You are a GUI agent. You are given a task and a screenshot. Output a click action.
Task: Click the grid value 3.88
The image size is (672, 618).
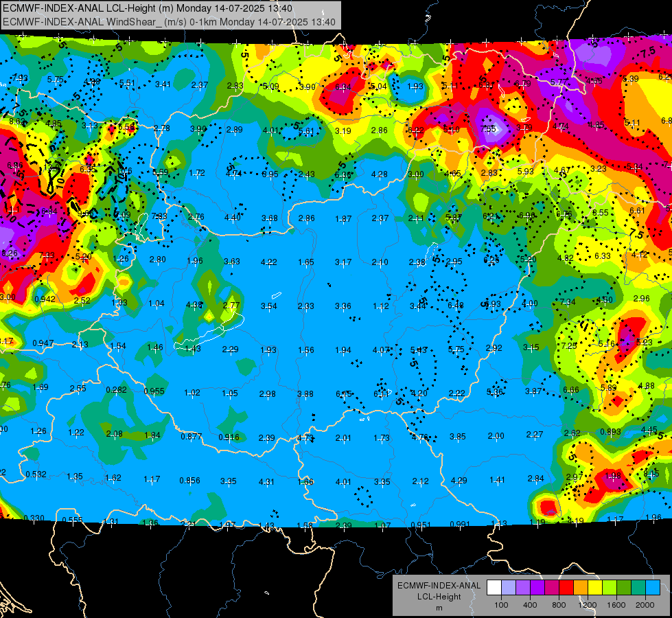point(305,393)
